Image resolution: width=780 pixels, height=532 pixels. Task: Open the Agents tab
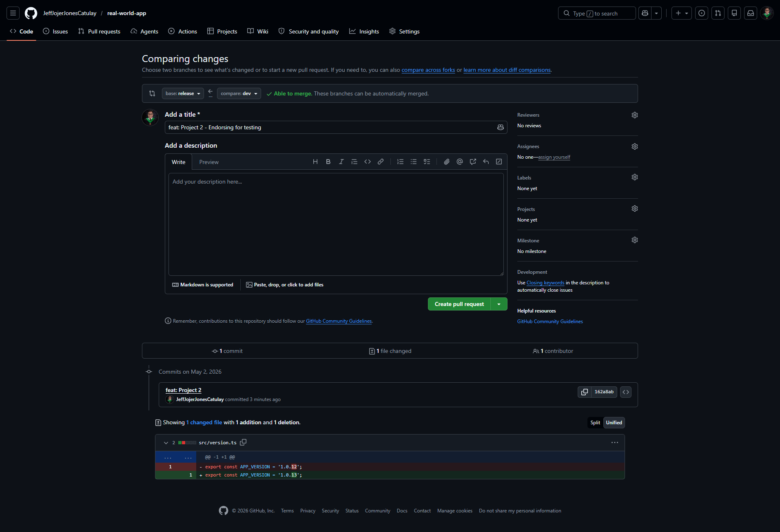click(x=144, y=31)
